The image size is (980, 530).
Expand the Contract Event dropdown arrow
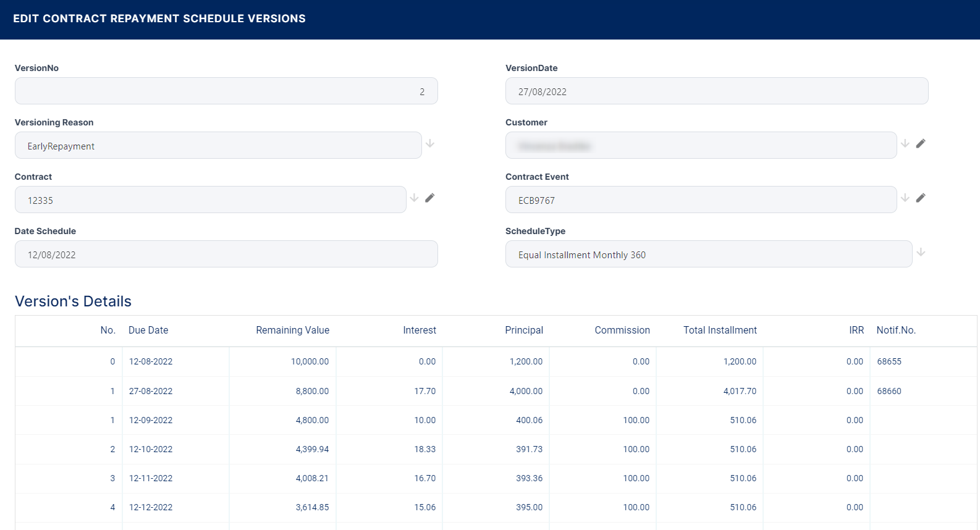(905, 198)
